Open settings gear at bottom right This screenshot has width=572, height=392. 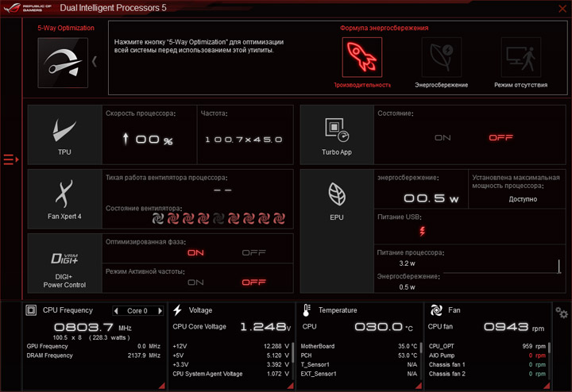point(562,313)
